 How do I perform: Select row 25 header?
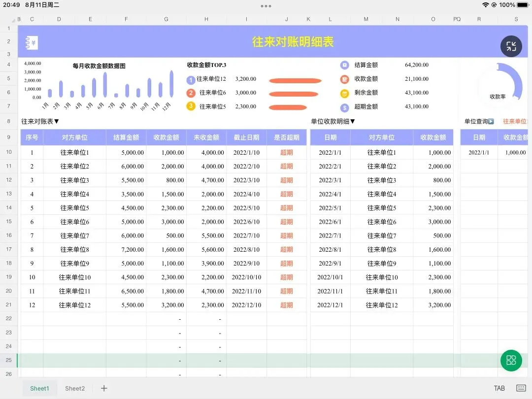pos(9,360)
